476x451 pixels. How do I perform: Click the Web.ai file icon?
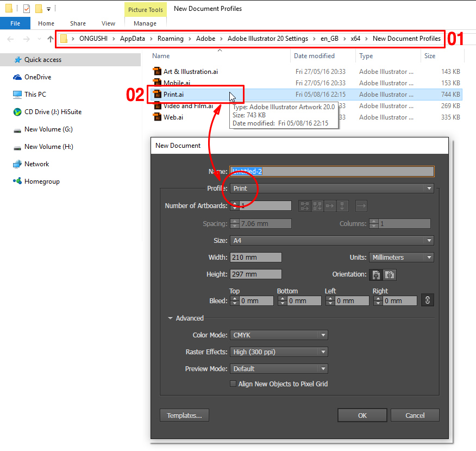[x=157, y=117]
